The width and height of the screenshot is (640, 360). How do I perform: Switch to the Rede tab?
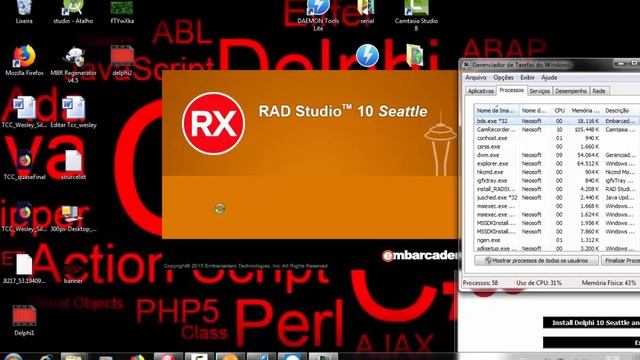(599, 91)
